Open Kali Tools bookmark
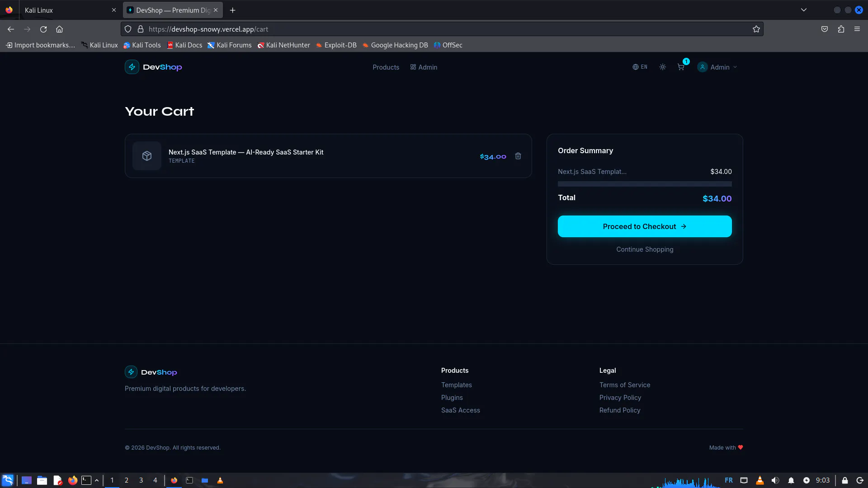Screen dimensions: 868x488 [x=142, y=45]
